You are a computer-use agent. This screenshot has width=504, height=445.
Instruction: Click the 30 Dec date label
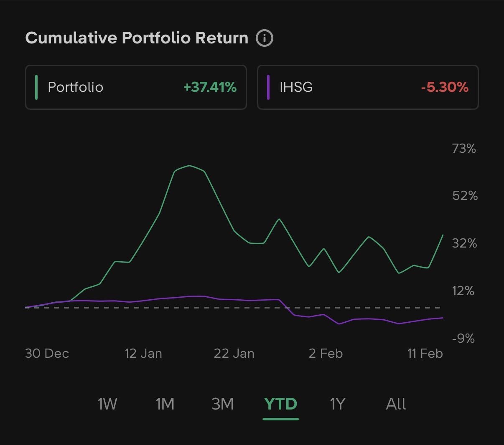[47, 354]
